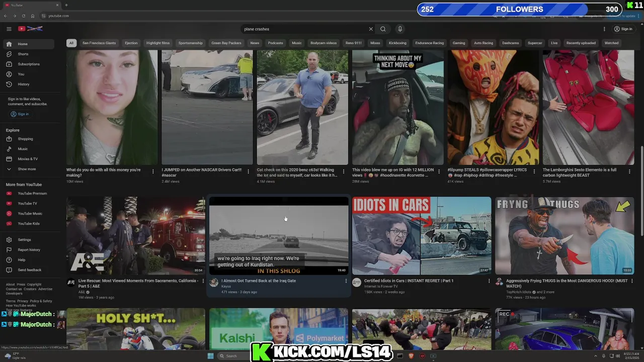Click the search magnifier button
Viewport: 644px width, 362px height.
pyautogui.click(x=383, y=29)
